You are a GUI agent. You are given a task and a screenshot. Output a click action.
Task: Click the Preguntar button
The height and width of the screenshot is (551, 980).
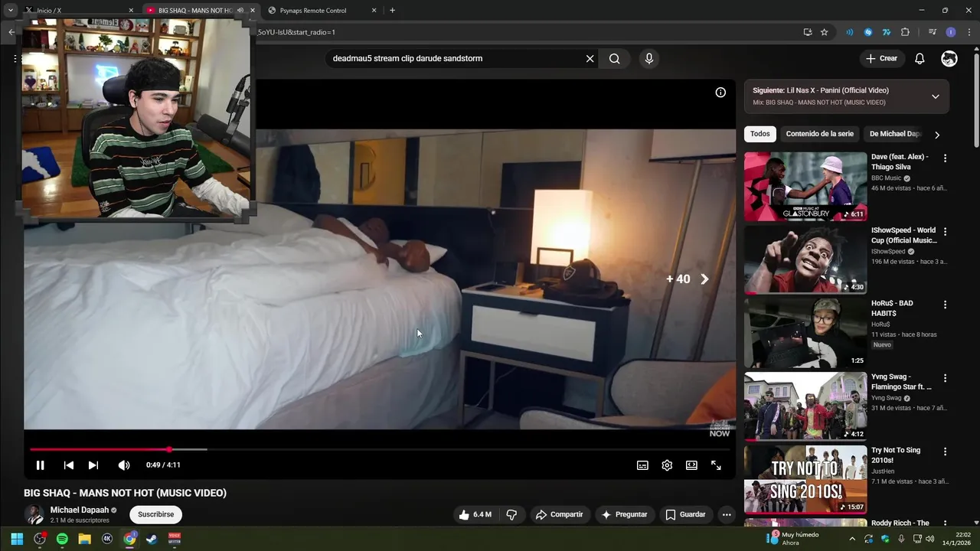[624, 514]
